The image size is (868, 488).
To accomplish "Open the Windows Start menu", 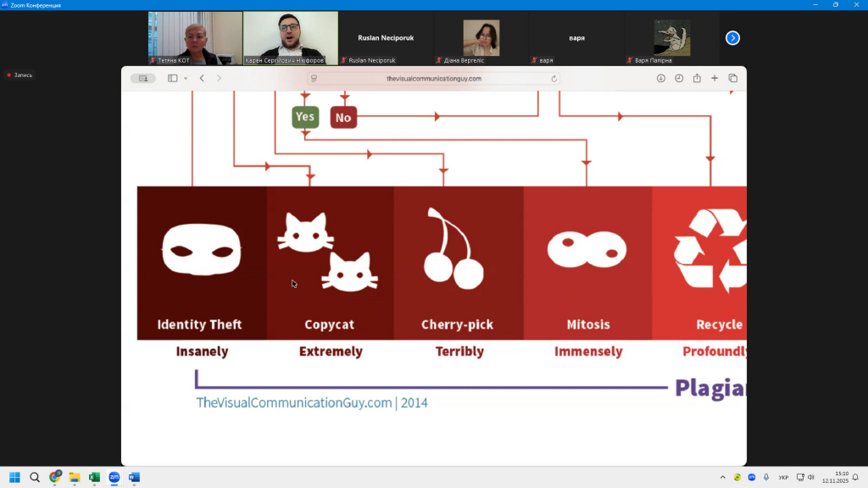I will pyautogui.click(x=14, y=477).
